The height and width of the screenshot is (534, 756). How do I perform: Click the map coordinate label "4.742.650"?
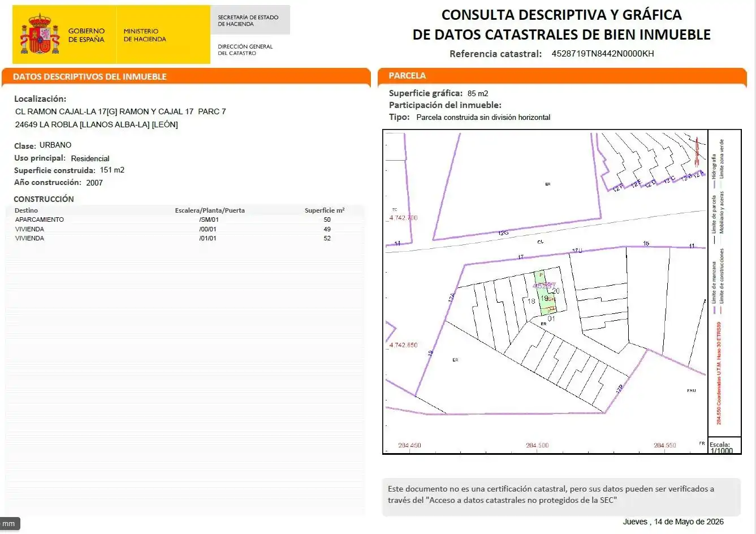coord(403,345)
